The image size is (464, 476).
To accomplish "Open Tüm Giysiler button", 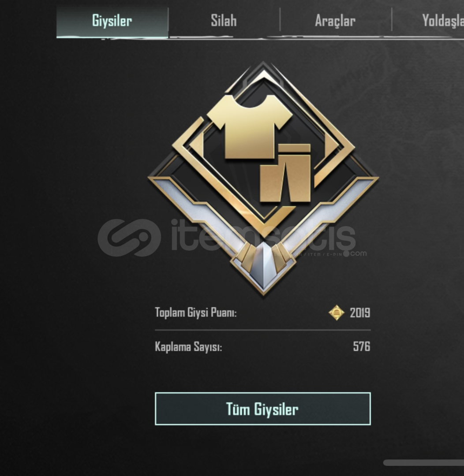I will 262,409.
